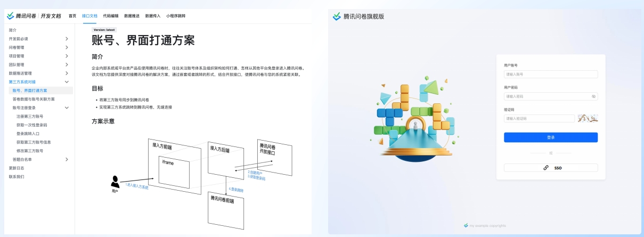644x237 pixels.
Task: Open the 小程序跳转 nav tab
Action: (176, 16)
